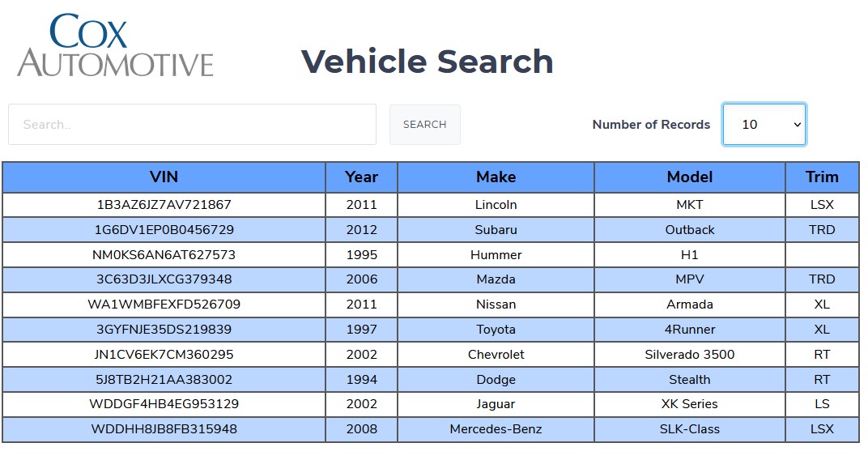The height and width of the screenshot is (460, 868).
Task: Select VIN 5J8TB2H21AA383002
Action: (x=164, y=380)
